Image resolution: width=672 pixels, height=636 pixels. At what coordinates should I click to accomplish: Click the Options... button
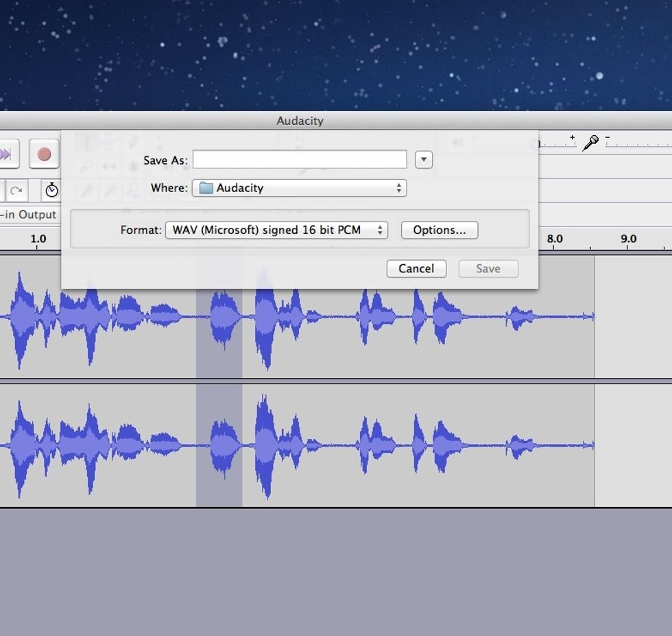440,230
